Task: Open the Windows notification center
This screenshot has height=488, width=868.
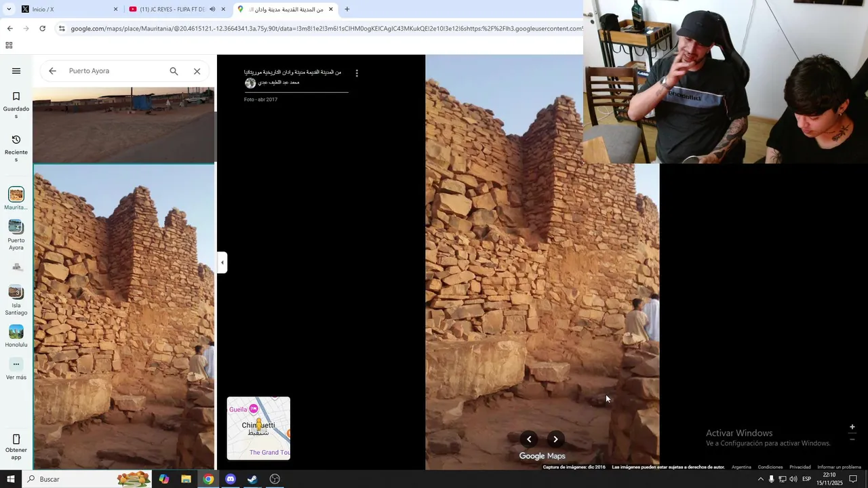Action: pyautogui.click(x=853, y=479)
